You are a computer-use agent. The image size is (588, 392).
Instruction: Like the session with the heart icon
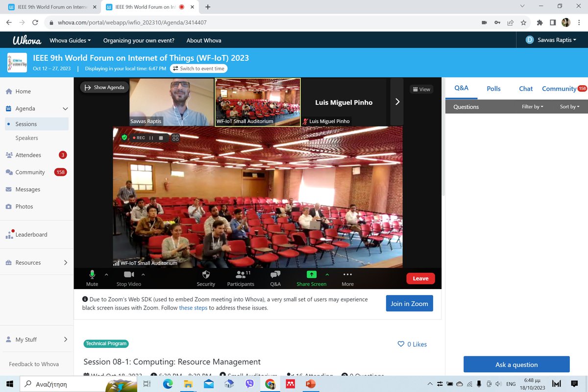coord(401,344)
